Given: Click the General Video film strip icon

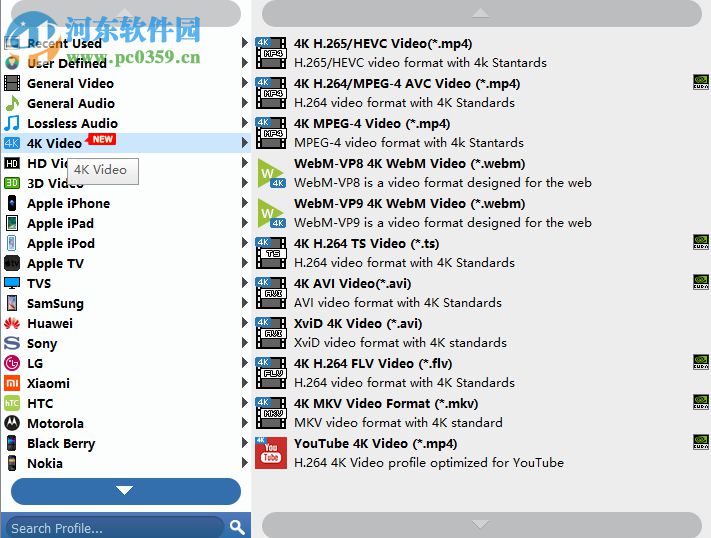Looking at the screenshot, I should 12,83.
